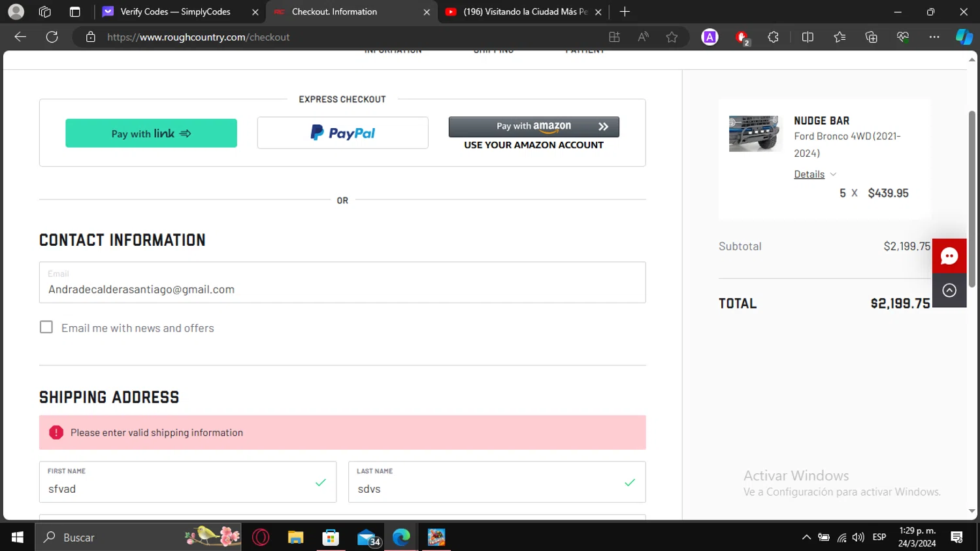
Task: Close the Verify Codes tab
Action: (x=255, y=12)
